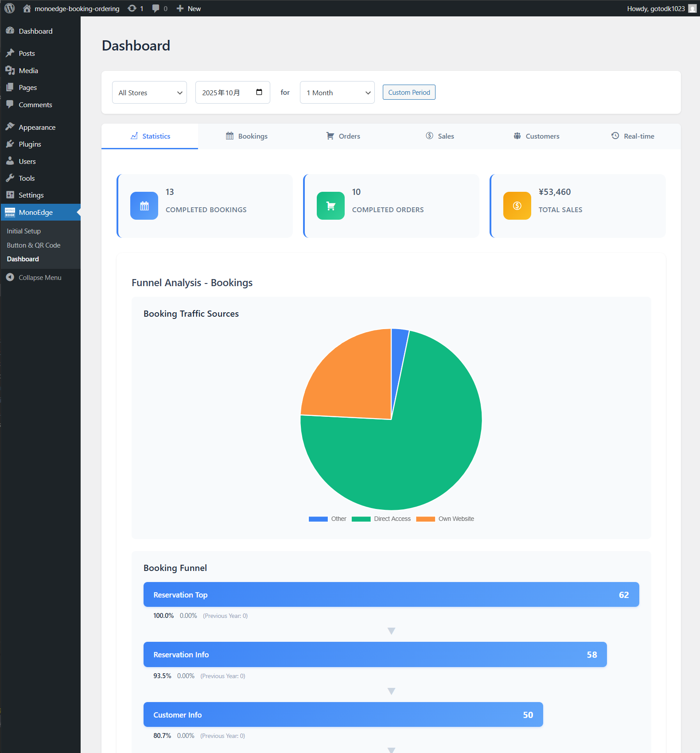Open the 1 Month period dropdown
The height and width of the screenshot is (753, 700).
(x=337, y=93)
